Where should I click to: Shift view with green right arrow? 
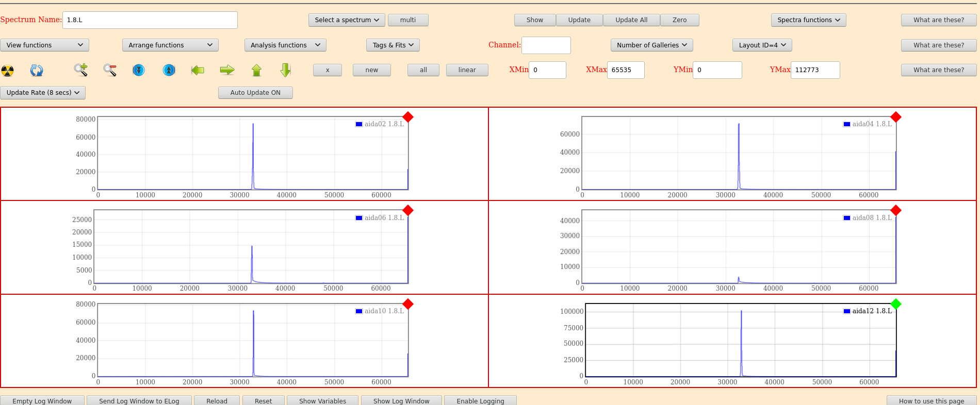227,70
